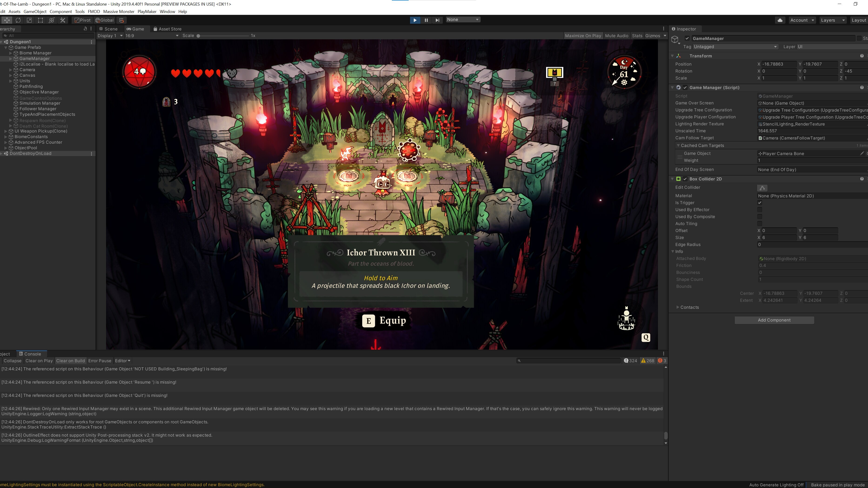The image size is (868, 488).
Task: Click the Pause button
Action: pos(426,20)
